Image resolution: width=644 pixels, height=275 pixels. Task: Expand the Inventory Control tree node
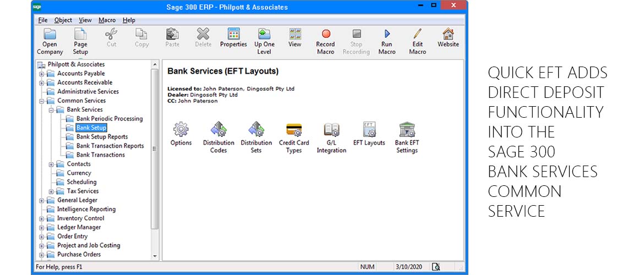(41, 219)
